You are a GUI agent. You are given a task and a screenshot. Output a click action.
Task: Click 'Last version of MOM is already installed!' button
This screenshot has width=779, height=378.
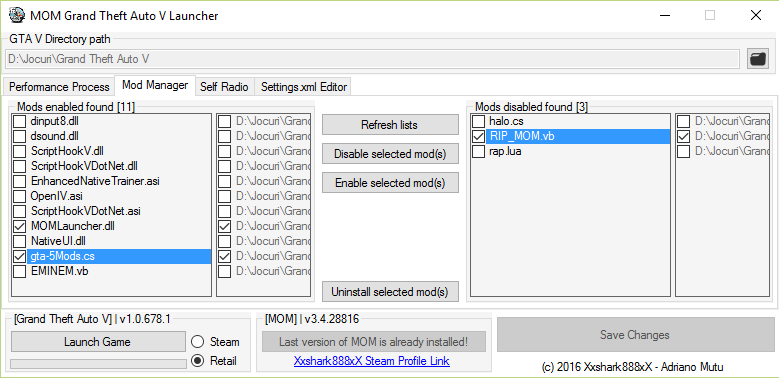click(x=374, y=342)
